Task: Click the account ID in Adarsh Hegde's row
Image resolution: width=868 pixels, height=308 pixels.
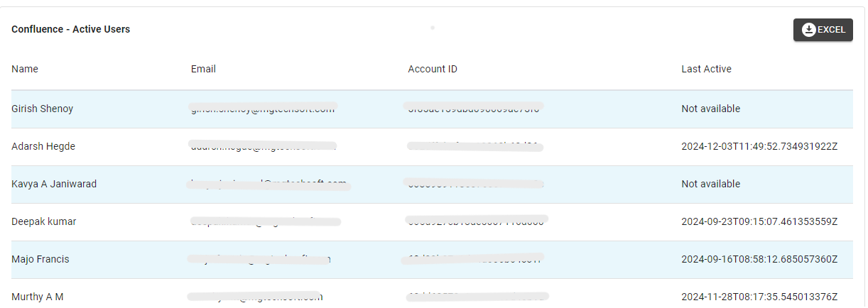Action: click(474, 146)
